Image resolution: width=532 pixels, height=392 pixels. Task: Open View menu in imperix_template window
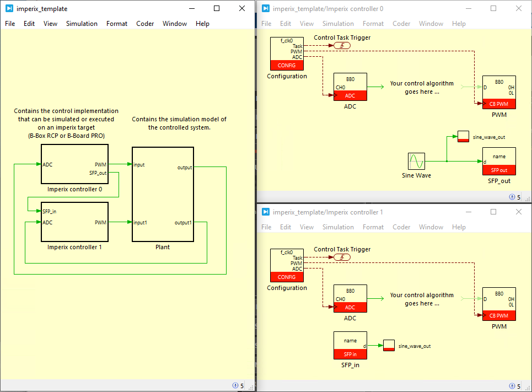click(50, 23)
